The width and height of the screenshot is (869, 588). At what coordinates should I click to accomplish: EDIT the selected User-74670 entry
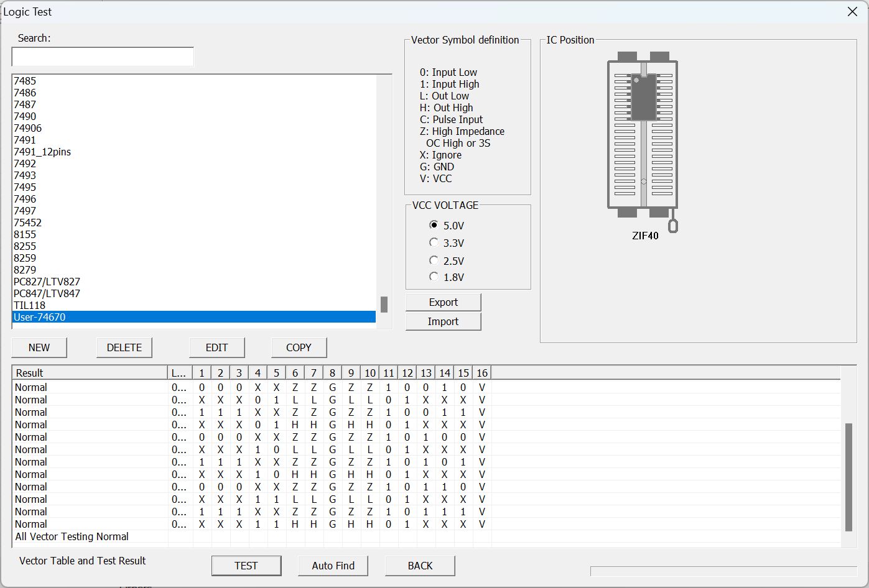pos(216,347)
